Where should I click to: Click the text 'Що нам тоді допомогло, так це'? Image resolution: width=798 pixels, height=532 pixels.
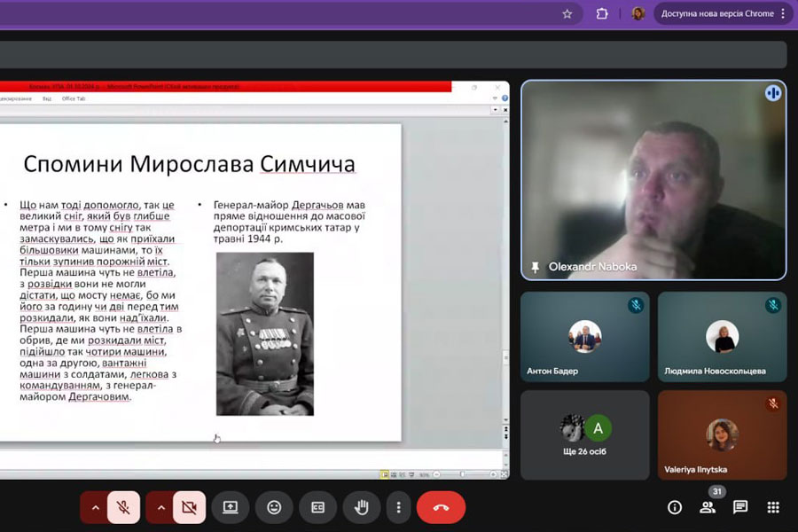pos(97,205)
